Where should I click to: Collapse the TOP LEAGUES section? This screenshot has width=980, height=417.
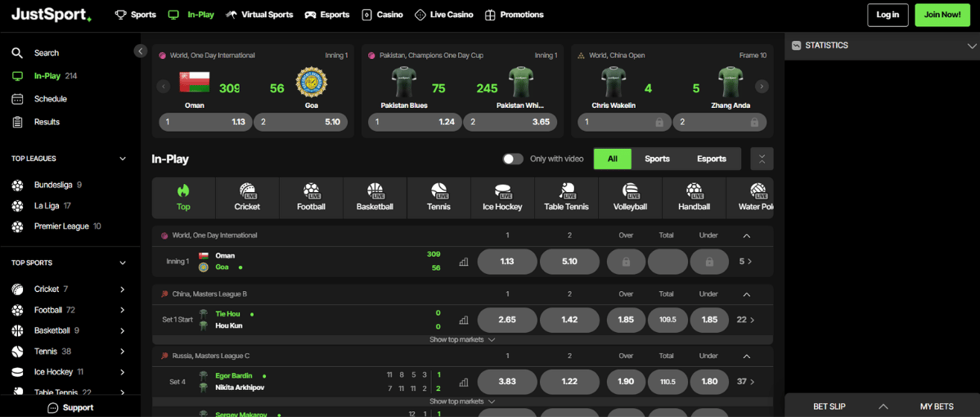click(123, 159)
